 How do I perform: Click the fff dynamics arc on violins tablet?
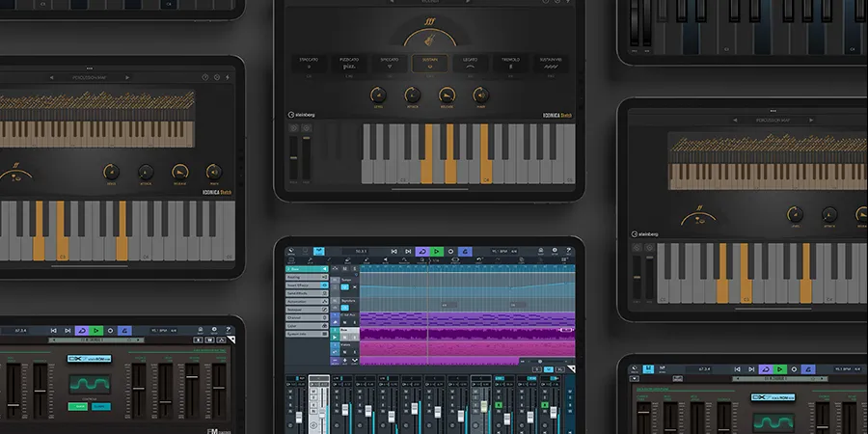point(429,33)
